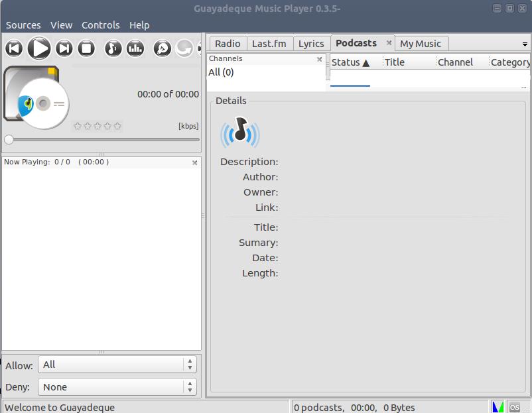The width and height of the screenshot is (532, 413).
Task: Click the Last.fm status bar icon
Action: 515,407
